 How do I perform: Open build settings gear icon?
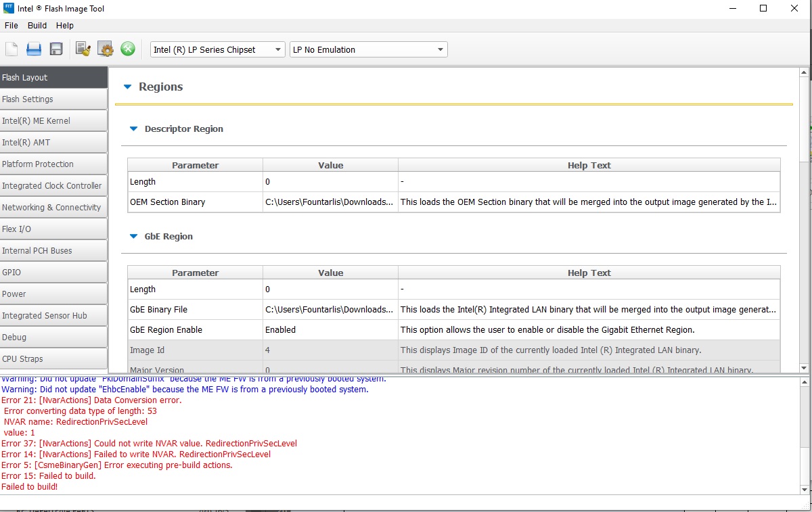pyautogui.click(x=106, y=49)
